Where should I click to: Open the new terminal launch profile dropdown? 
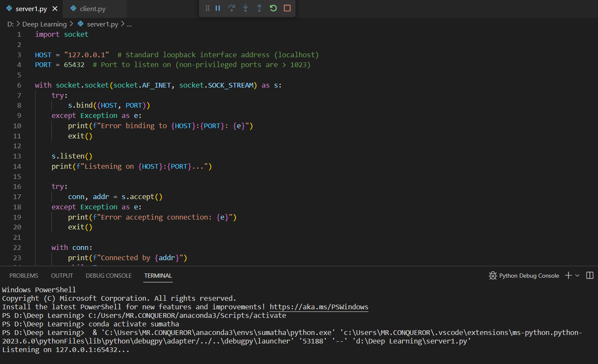(x=577, y=276)
